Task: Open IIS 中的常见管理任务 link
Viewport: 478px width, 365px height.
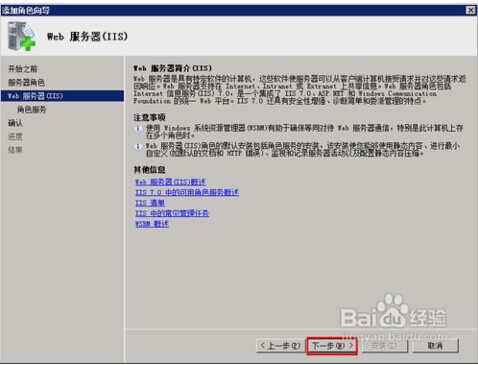Action: [x=172, y=213]
